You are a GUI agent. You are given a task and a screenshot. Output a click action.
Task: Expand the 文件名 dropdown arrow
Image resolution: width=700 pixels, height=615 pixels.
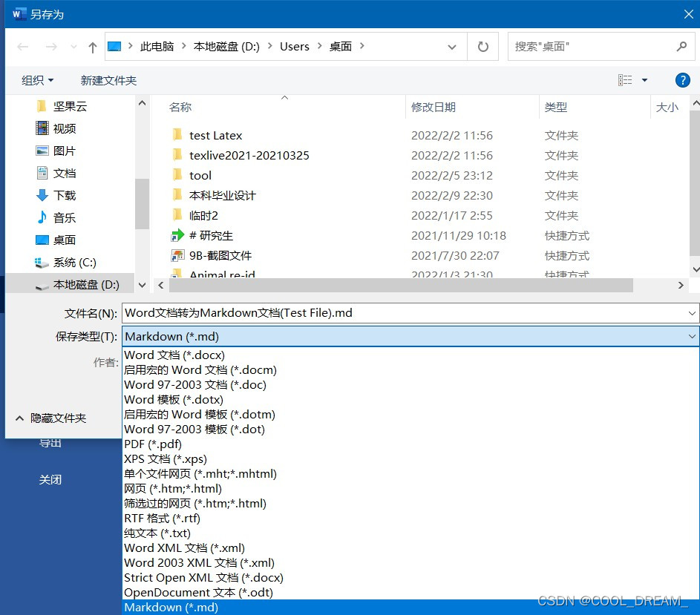[692, 313]
